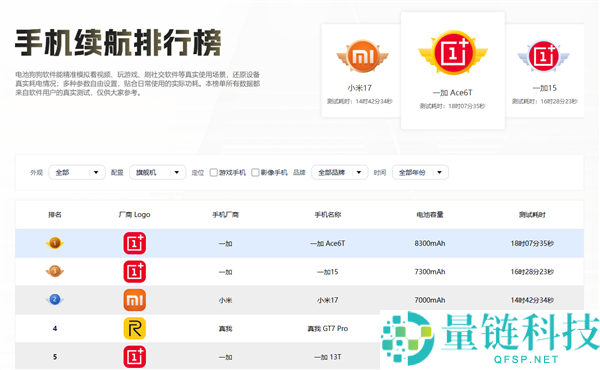This screenshot has width=600, height=370.
Task: Open the 一加 Ace6T top card title
Action: 452,93
